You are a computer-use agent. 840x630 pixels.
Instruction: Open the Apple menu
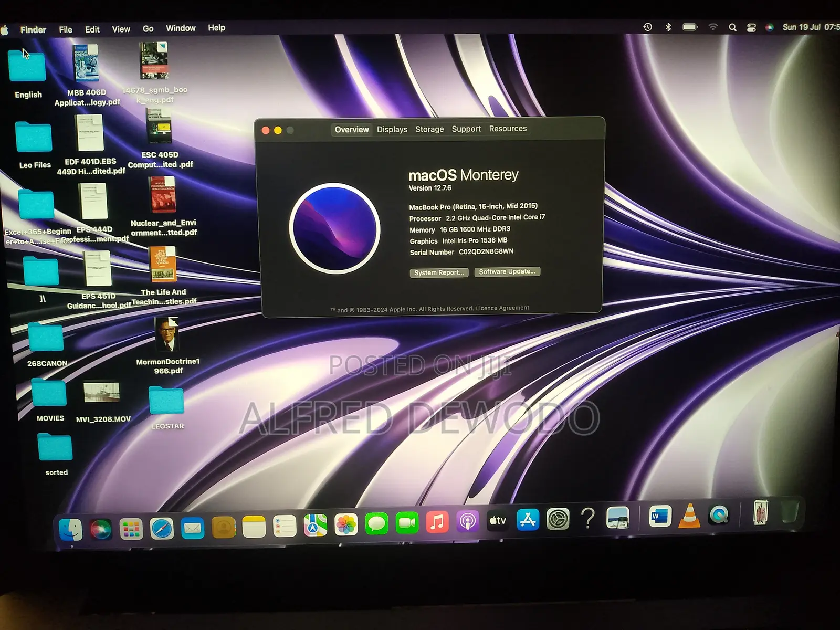coord(5,29)
